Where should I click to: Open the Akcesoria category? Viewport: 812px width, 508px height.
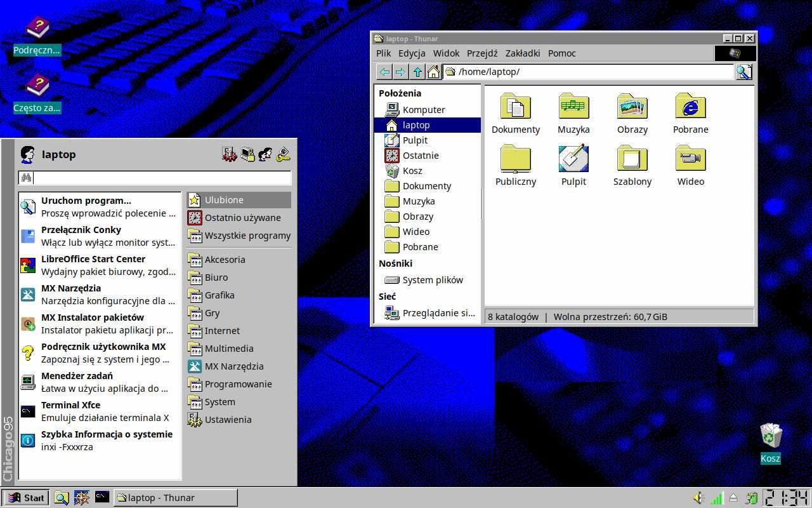(x=239, y=260)
